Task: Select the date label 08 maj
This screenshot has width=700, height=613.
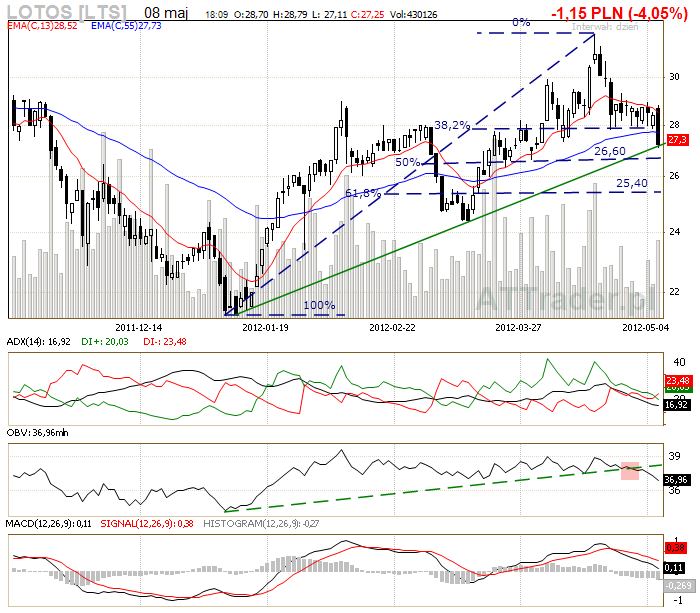Action: [x=166, y=13]
